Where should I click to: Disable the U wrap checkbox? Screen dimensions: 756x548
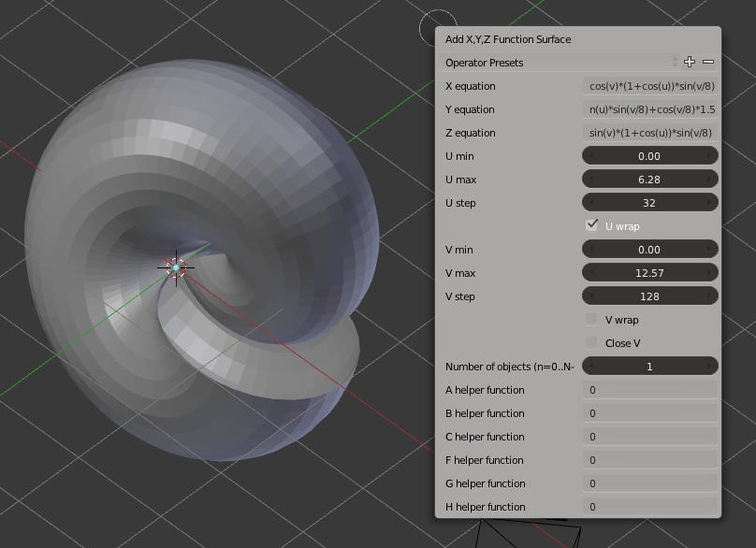(589, 225)
